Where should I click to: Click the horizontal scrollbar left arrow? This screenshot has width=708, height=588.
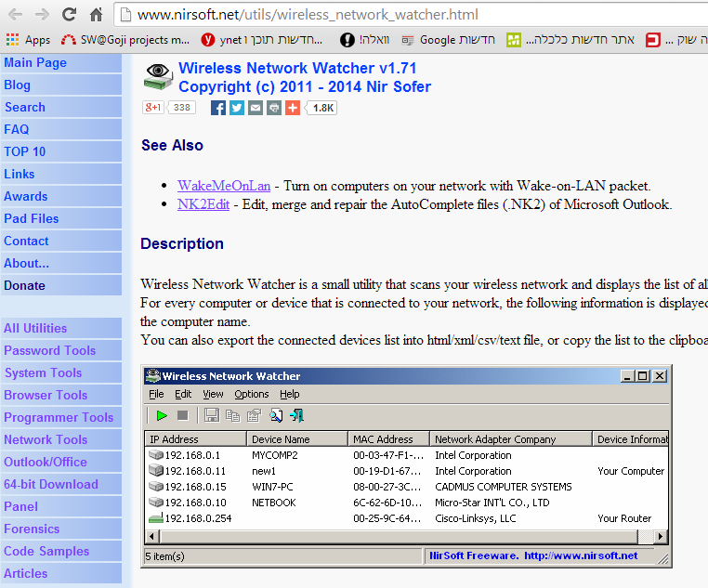click(x=151, y=537)
